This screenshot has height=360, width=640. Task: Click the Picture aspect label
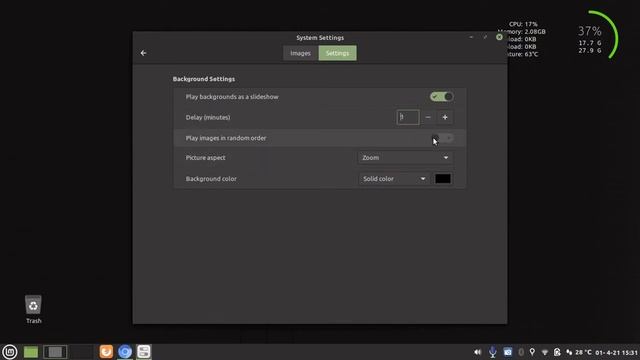click(205, 158)
